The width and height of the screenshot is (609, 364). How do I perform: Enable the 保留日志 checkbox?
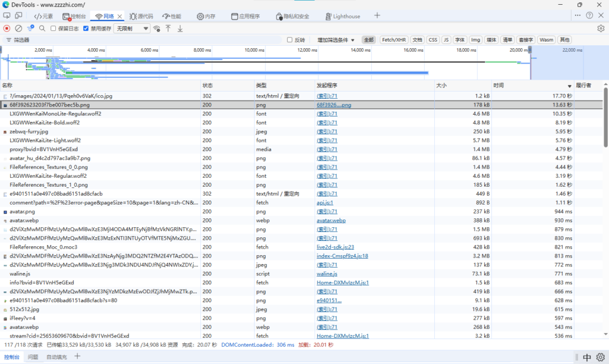pyautogui.click(x=54, y=28)
